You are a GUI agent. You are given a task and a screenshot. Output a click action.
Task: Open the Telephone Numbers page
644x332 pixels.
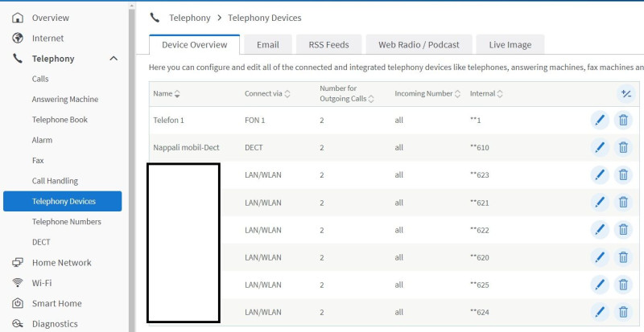(67, 222)
